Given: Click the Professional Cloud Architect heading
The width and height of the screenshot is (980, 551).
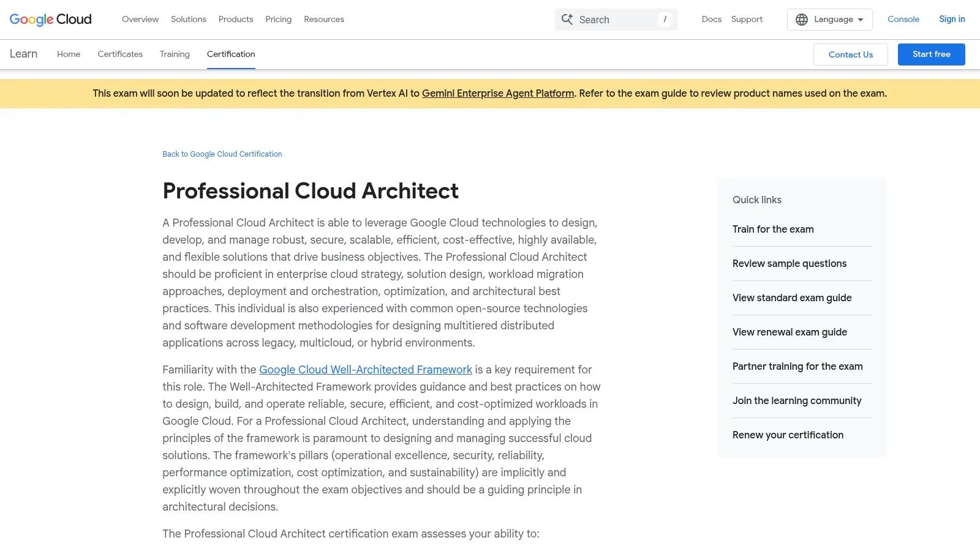Looking at the screenshot, I should (311, 191).
